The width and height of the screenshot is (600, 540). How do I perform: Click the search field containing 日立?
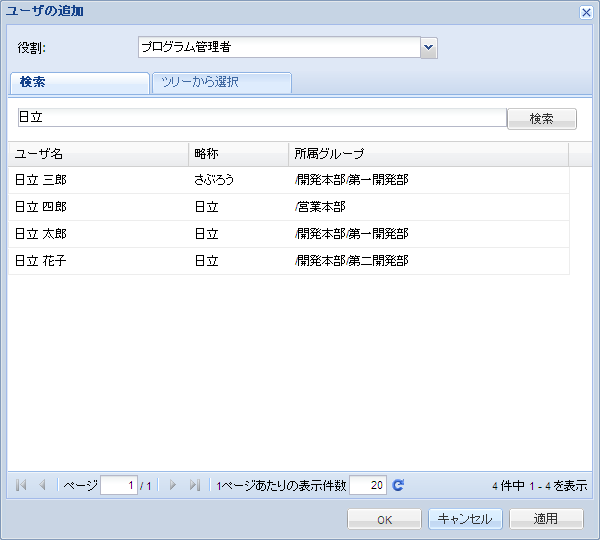(x=262, y=117)
